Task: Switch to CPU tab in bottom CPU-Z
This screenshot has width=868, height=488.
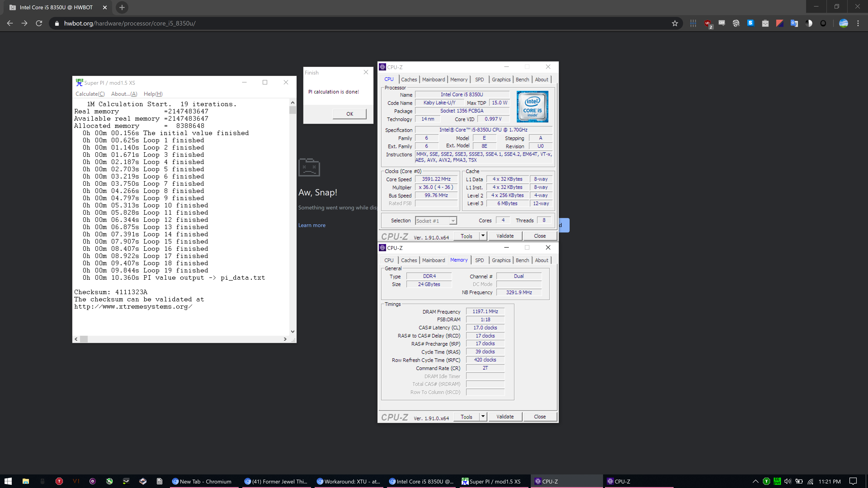Action: coord(389,260)
